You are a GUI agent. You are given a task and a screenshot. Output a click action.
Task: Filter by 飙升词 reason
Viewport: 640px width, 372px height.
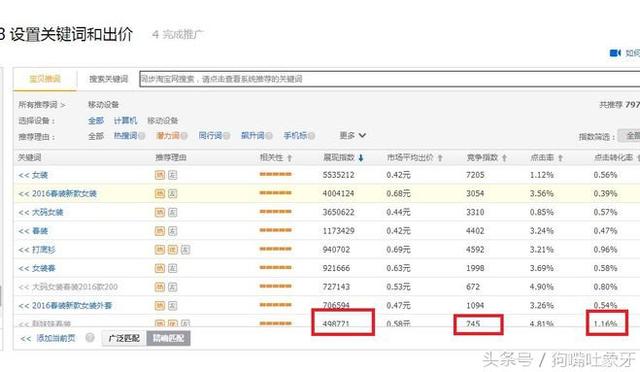253,136
